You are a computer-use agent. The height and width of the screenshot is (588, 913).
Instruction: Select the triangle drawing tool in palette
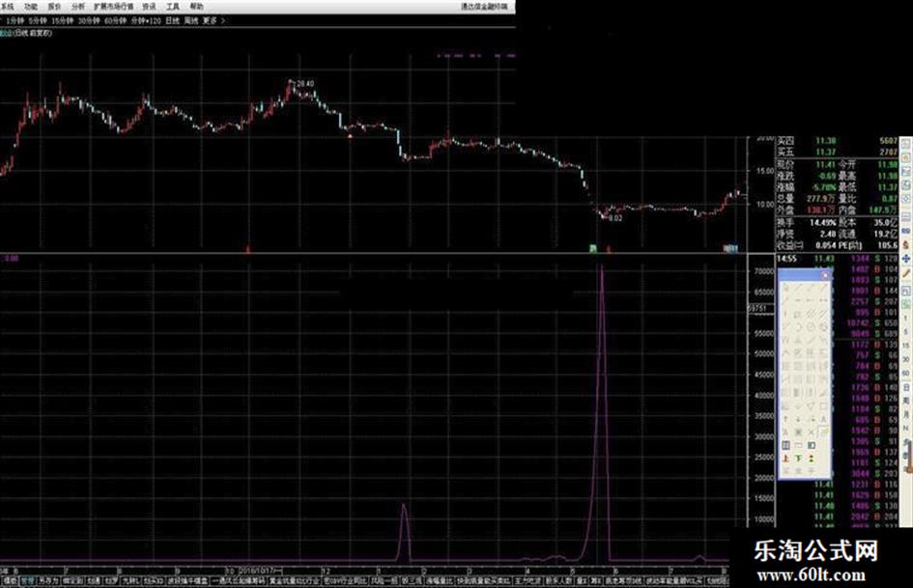[x=812, y=406]
